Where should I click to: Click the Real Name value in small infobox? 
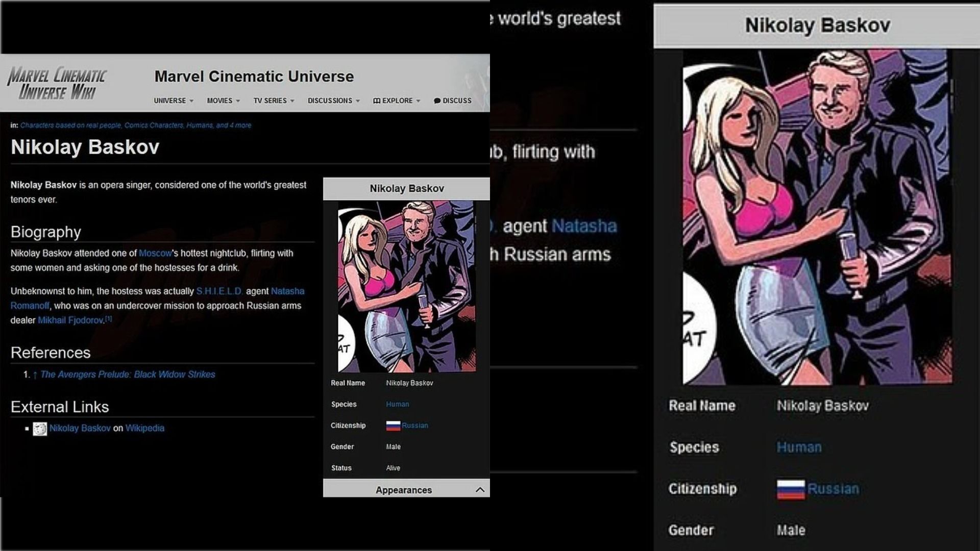tap(409, 383)
